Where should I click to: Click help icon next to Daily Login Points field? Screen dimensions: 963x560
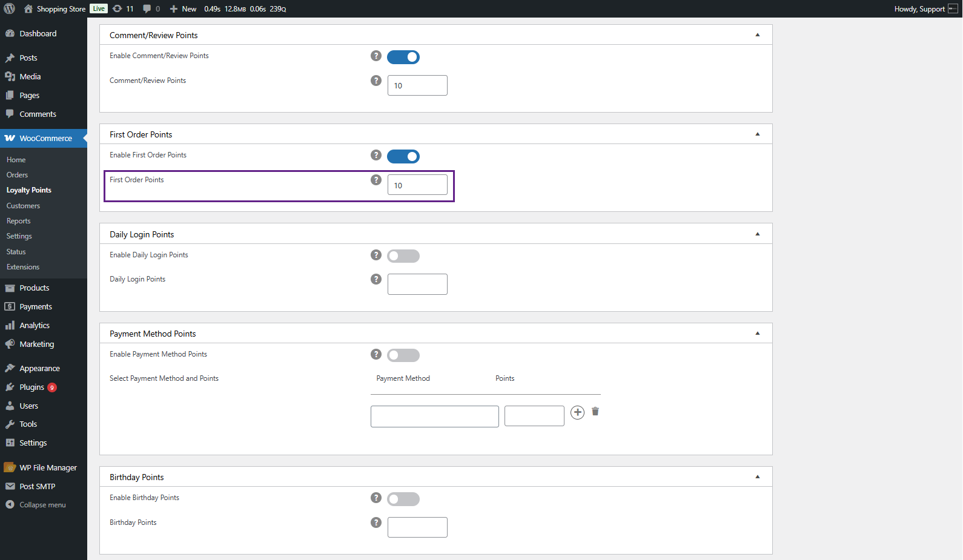click(376, 279)
